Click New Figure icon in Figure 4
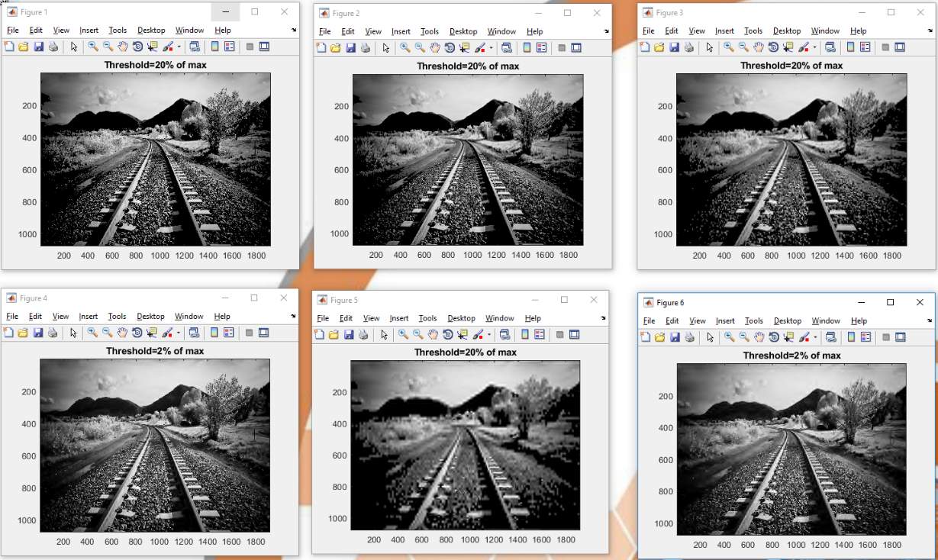This screenshot has height=560, width=938. [9, 332]
